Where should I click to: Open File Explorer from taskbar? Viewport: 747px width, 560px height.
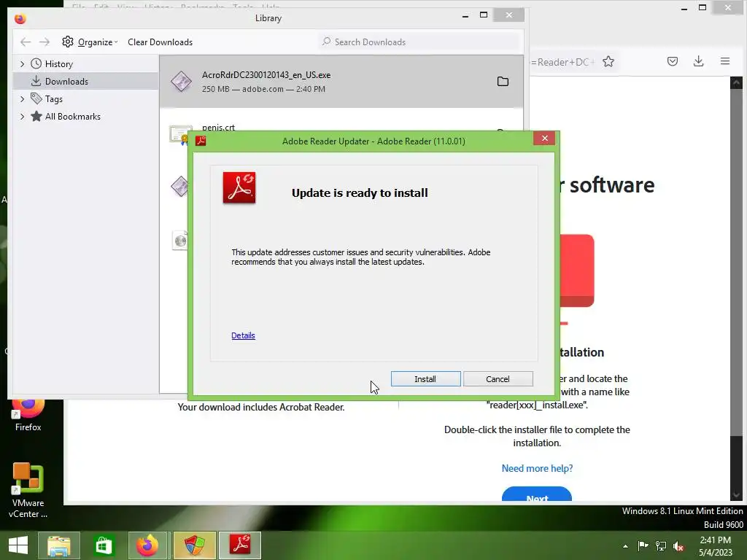(58, 545)
